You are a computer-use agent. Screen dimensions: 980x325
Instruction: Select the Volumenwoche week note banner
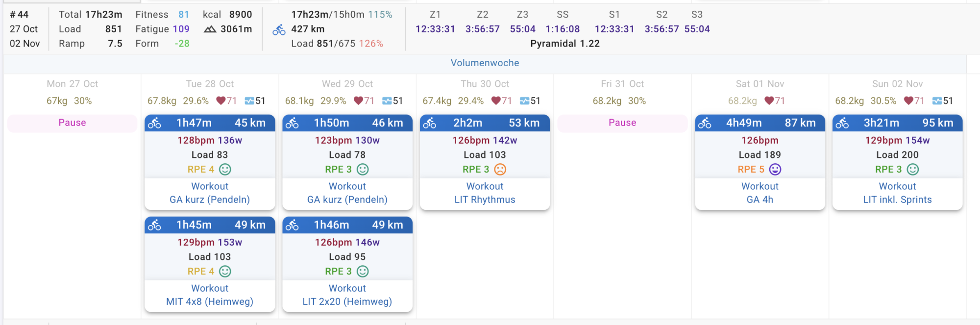[485, 63]
